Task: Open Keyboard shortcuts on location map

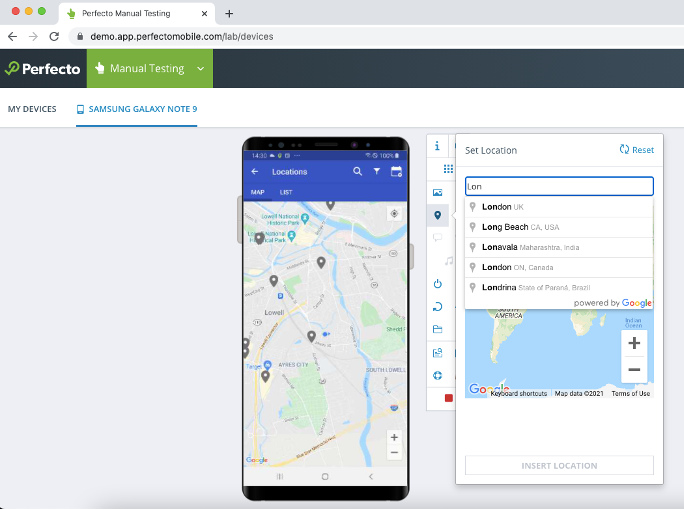Action: (x=519, y=394)
